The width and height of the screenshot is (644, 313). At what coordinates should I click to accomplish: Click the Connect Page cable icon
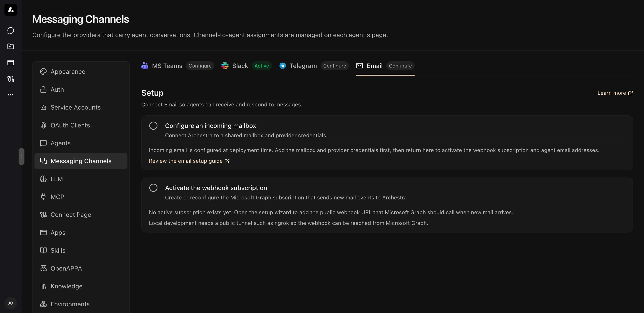point(43,215)
